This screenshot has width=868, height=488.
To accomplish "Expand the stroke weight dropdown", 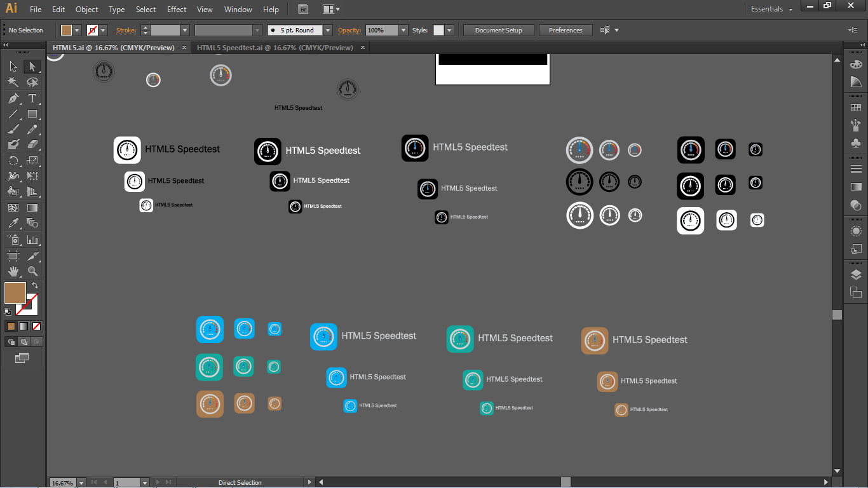I will point(185,30).
